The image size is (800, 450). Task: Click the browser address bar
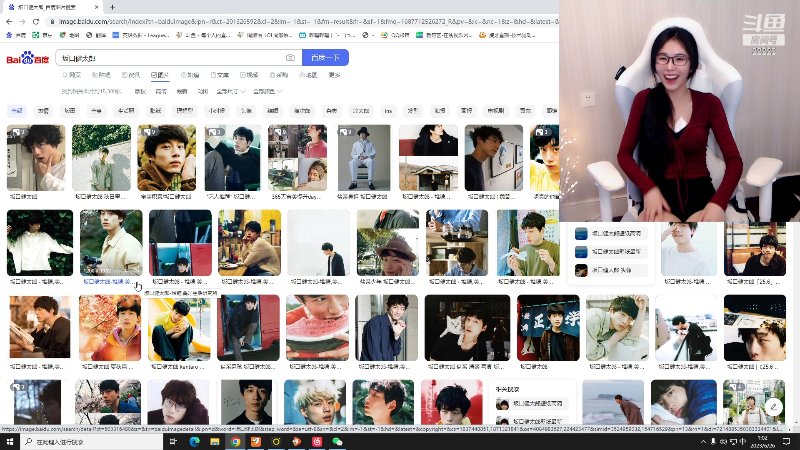click(304, 21)
